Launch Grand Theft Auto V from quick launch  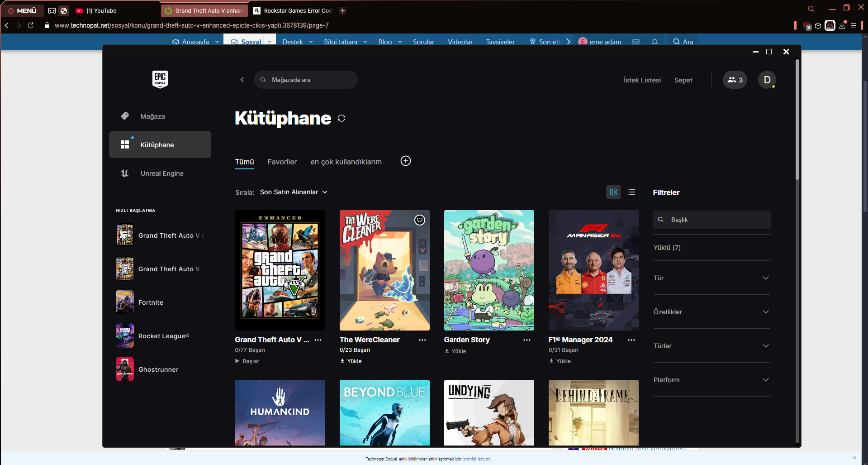161,269
